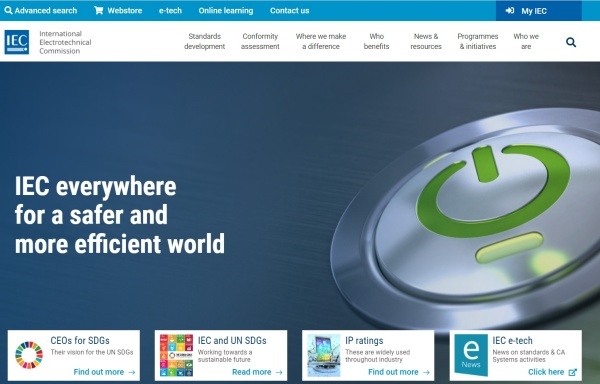Click the external link icon beside Click here
600x384 pixels.
tap(572, 372)
